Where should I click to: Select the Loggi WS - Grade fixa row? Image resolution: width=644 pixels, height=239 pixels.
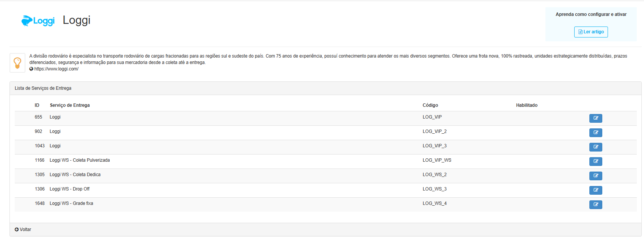click(x=325, y=205)
